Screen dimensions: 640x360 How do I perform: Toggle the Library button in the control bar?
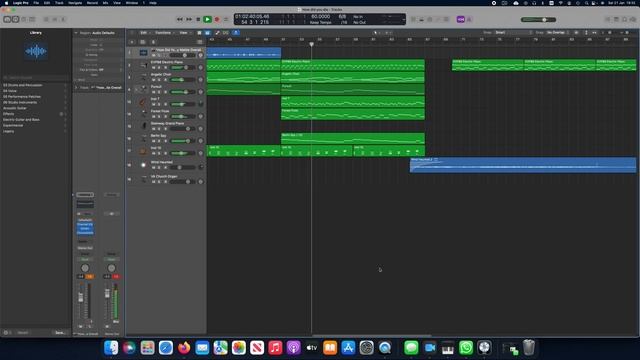(x=7, y=19)
